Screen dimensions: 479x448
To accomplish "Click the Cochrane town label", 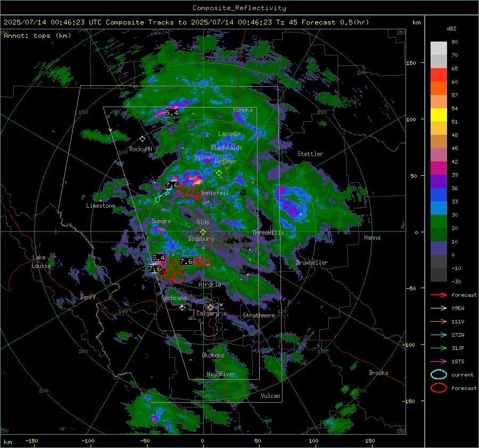I will tap(174, 298).
